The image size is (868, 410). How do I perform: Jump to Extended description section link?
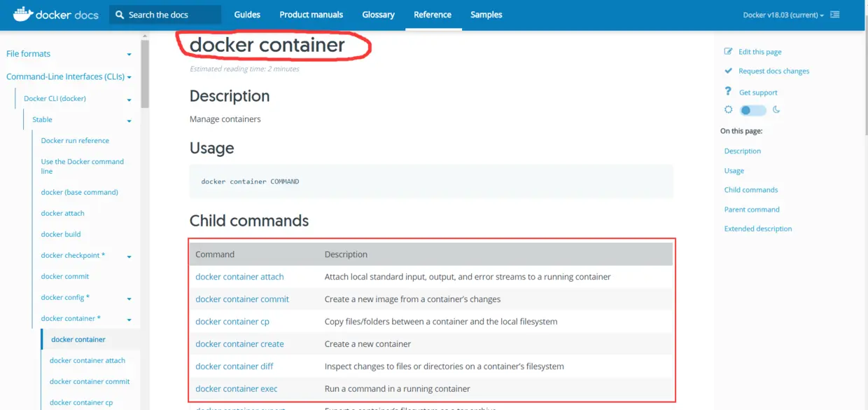coord(758,228)
